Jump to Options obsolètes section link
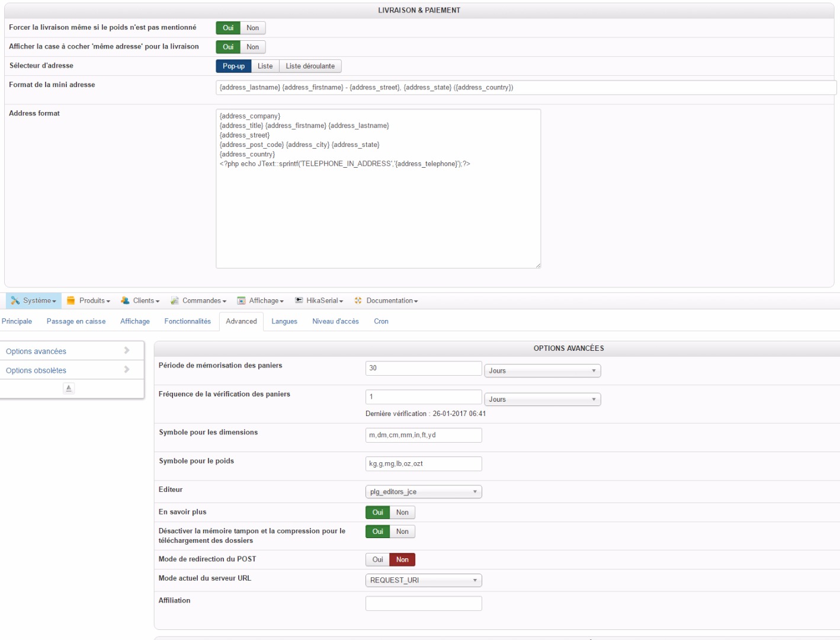Screen dimensions: 840x640 (x=36, y=370)
